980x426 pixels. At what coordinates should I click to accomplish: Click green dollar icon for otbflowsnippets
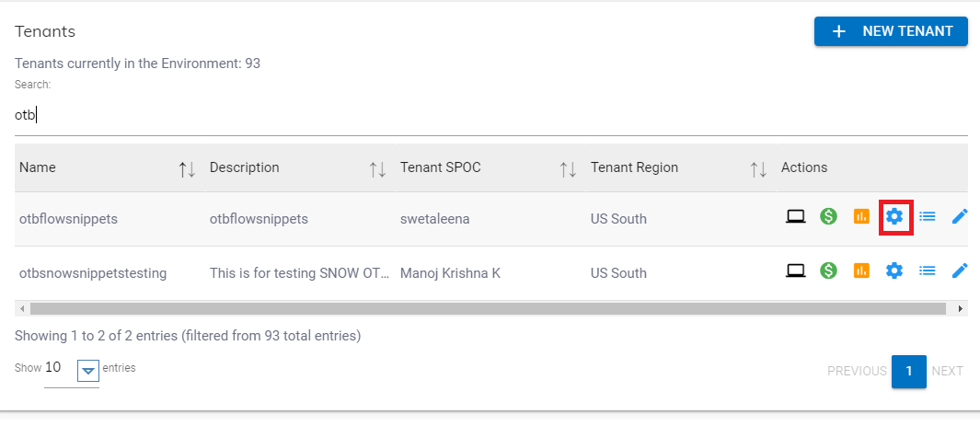pos(828,217)
